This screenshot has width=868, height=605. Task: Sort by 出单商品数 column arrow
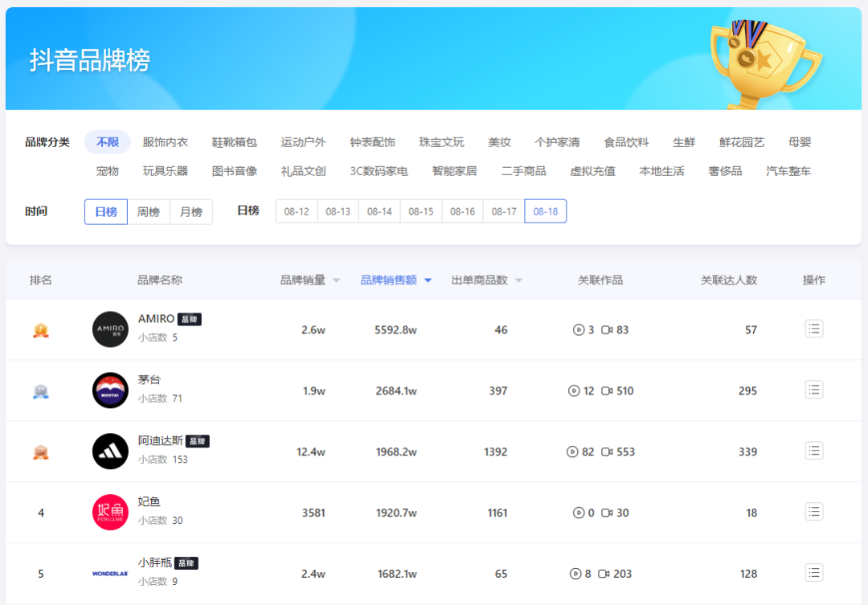click(x=518, y=280)
